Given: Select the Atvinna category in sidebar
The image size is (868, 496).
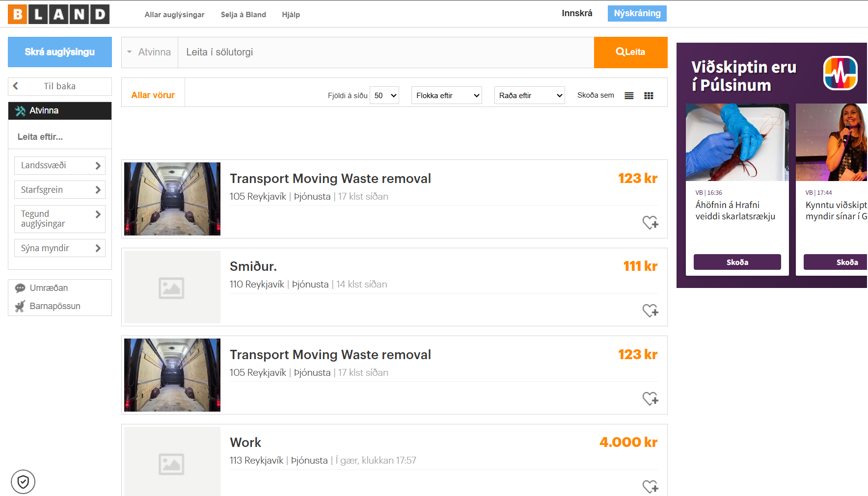Looking at the screenshot, I should (x=60, y=111).
